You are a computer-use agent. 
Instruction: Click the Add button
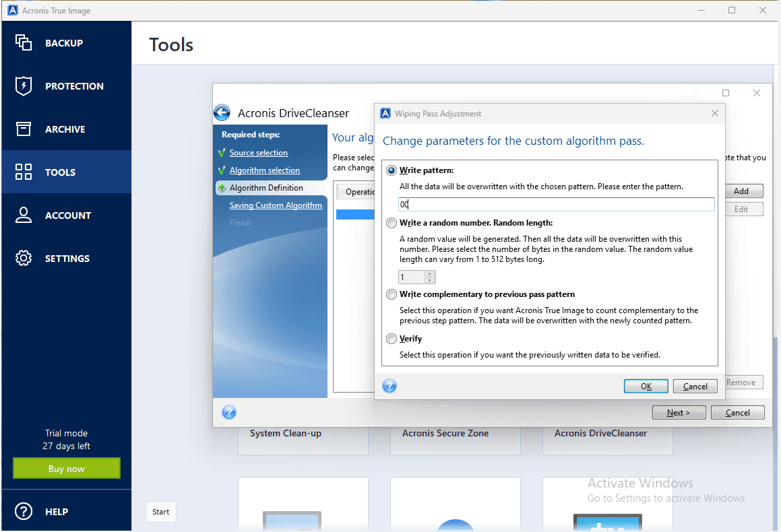point(743,191)
